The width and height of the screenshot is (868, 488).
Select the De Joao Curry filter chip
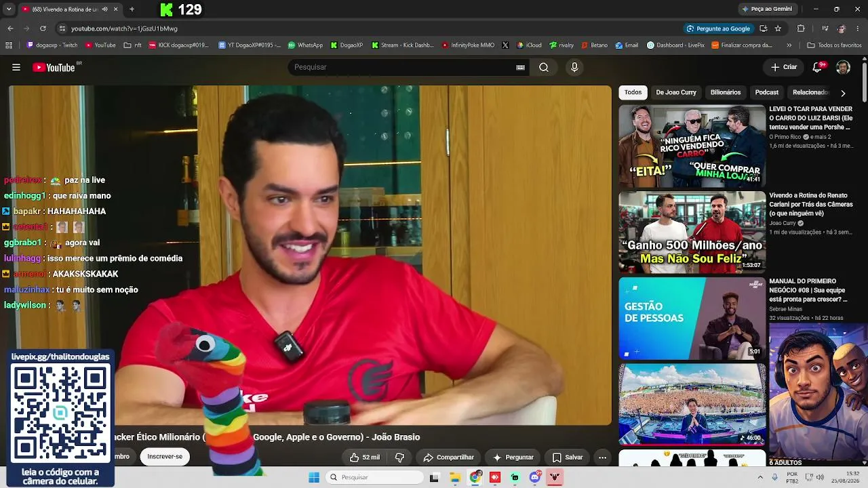676,92
